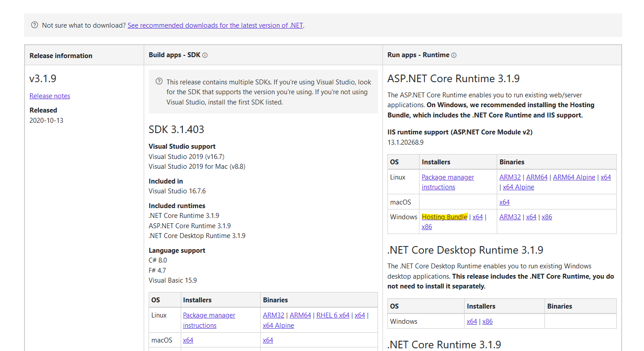The width and height of the screenshot is (644, 351).
Task: Download ASP.NET Core Runtime Linux plain x64 binary
Action: point(606,177)
